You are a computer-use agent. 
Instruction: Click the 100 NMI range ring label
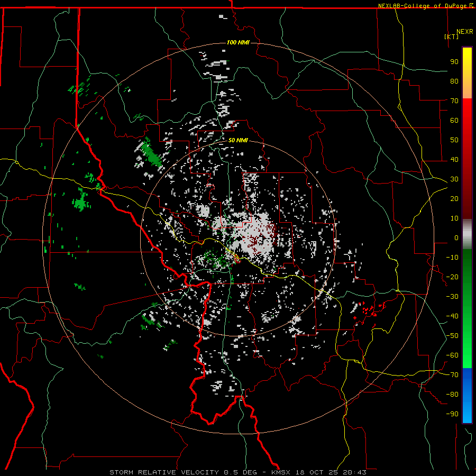(239, 42)
